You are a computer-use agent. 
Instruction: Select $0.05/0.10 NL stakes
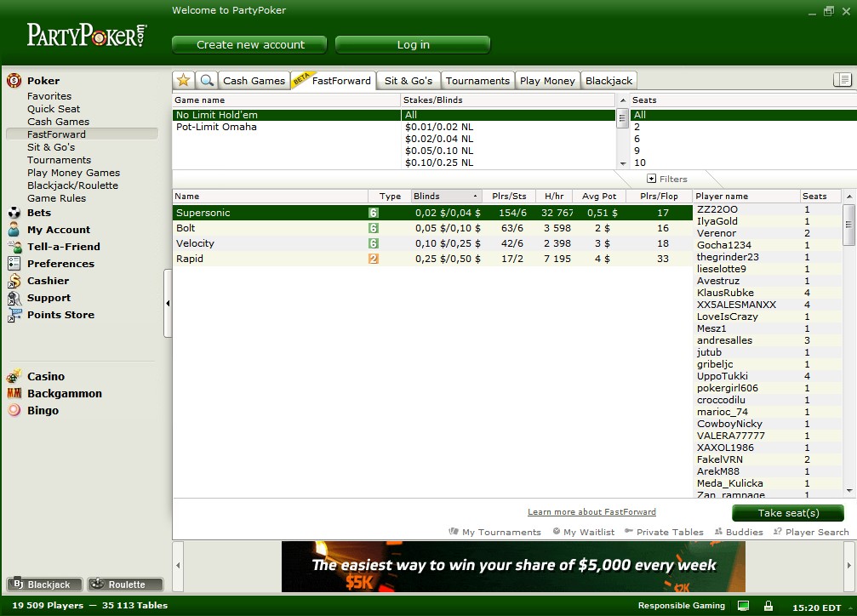(x=508, y=151)
